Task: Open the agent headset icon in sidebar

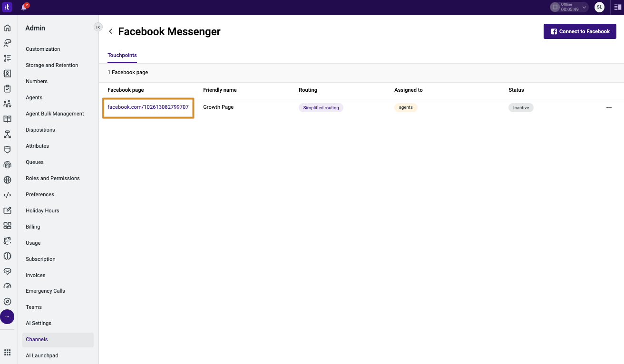Action: (7, 43)
